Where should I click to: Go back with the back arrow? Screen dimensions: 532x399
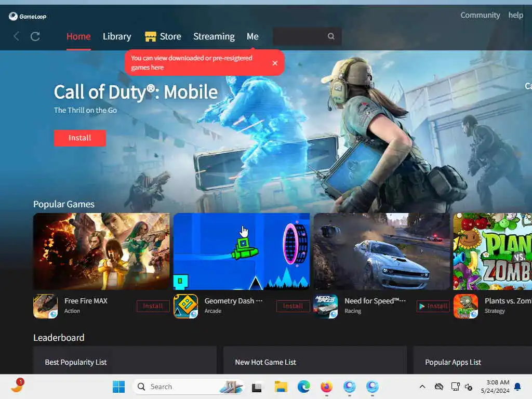[x=16, y=36]
